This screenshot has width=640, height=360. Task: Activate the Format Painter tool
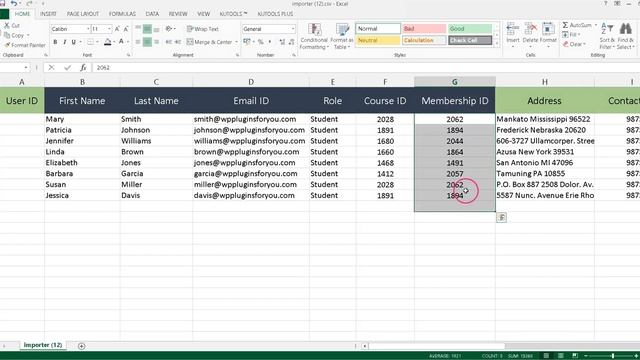(x=25, y=45)
